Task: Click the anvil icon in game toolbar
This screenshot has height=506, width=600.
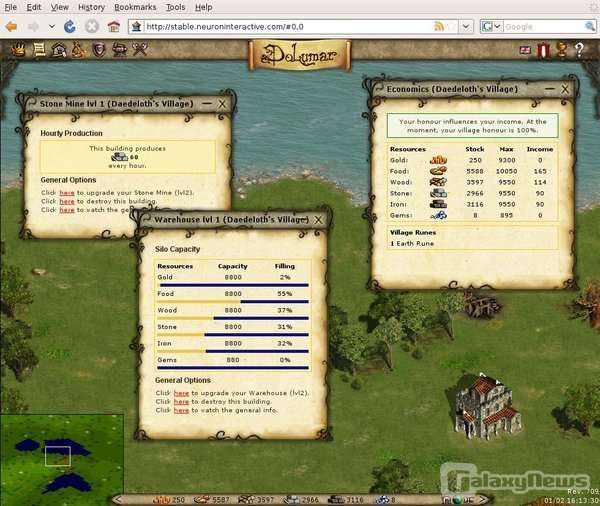Action: click(119, 50)
